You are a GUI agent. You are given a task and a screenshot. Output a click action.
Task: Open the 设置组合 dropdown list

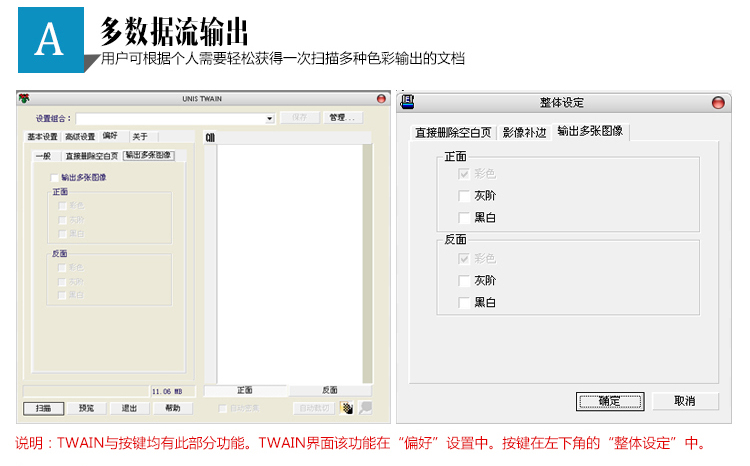tap(270, 118)
